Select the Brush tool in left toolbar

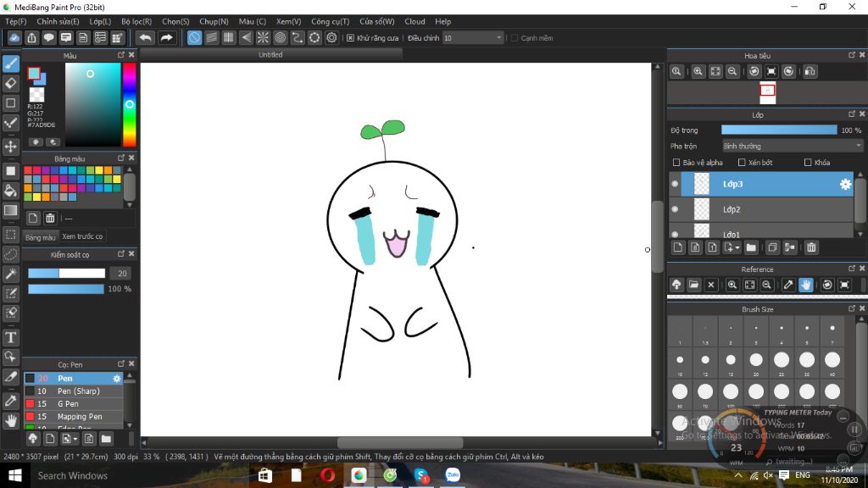click(x=10, y=64)
